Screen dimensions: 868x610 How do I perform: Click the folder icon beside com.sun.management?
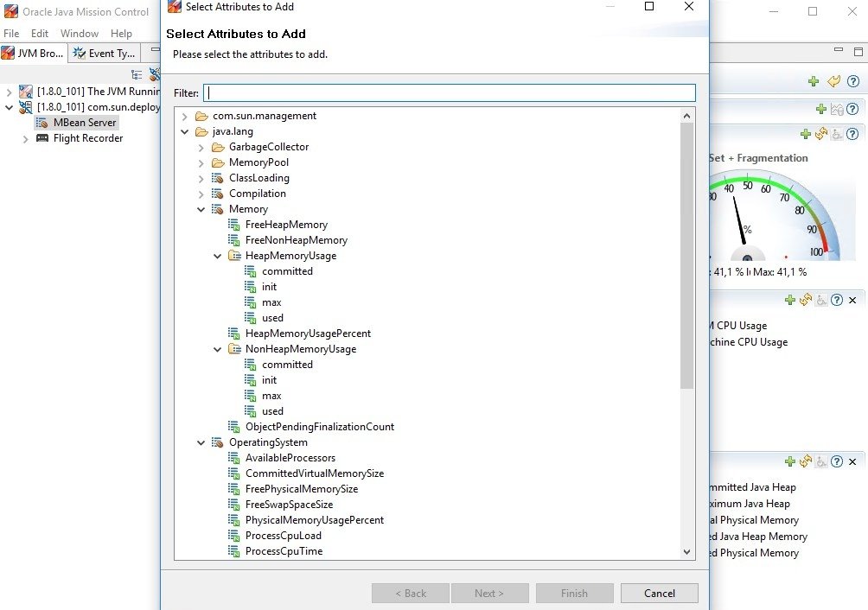[201, 116]
